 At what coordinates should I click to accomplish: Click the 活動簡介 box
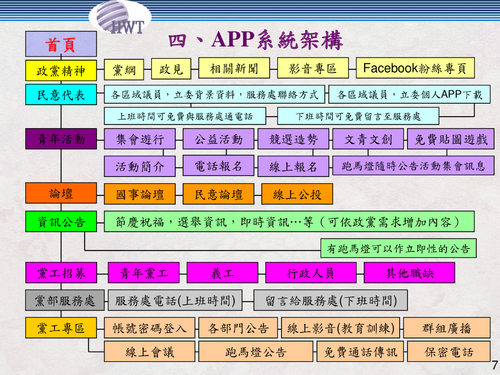pyautogui.click(x=140, y=166)
